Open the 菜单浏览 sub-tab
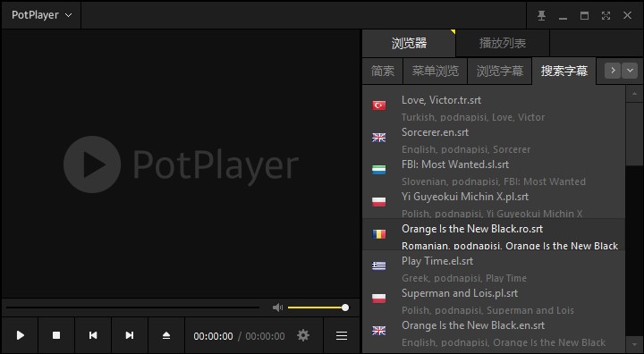644x354 pixels. click(x=435, y=71)
